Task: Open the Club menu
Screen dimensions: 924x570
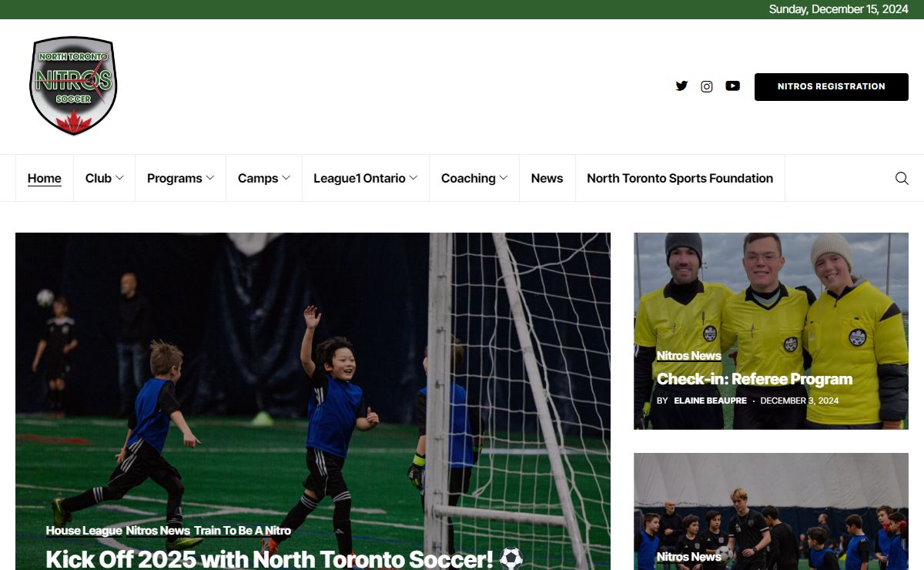Action: coord(104,178)
